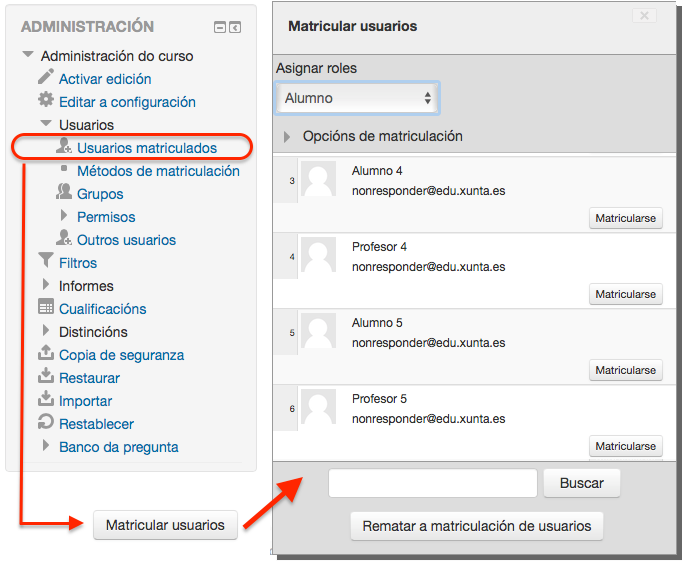
Task: Click the upload icon beside Copia de seguranza
Action: 46,353
